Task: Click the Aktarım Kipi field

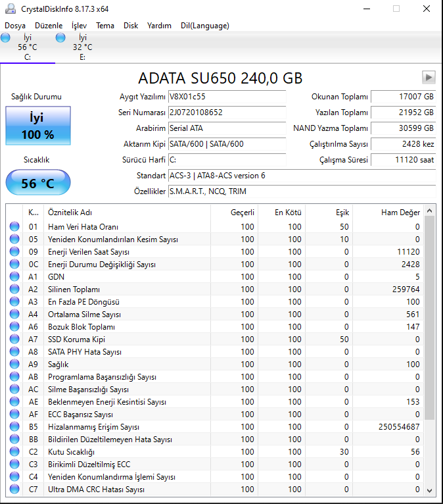Action: point(227,144)
